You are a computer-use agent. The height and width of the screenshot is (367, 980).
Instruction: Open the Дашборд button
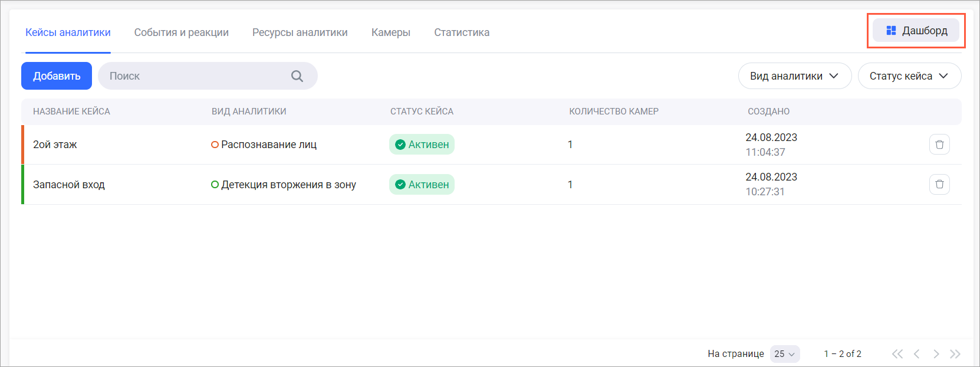(916, 31)
